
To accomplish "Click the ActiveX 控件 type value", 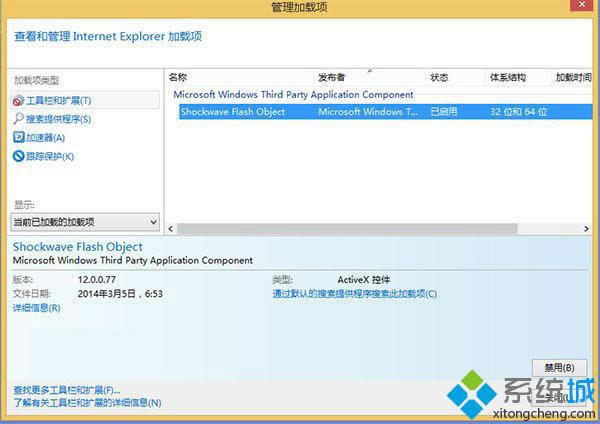I will click(x=364, y=280).
